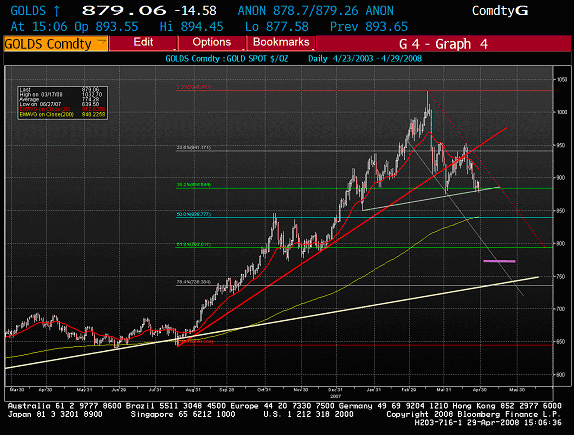Click the 1050 price axis label
574x435 pixels.
click(562, 79)
